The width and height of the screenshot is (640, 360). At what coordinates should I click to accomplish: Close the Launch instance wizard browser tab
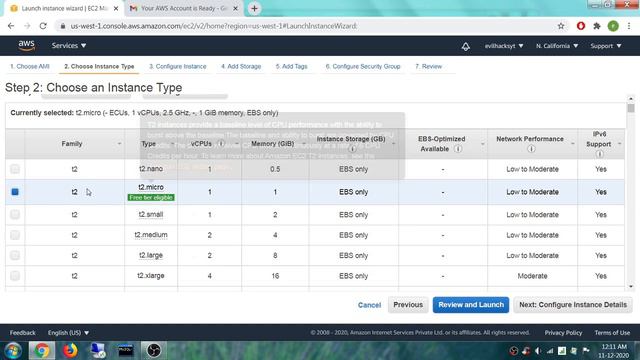tap(116, 8)
